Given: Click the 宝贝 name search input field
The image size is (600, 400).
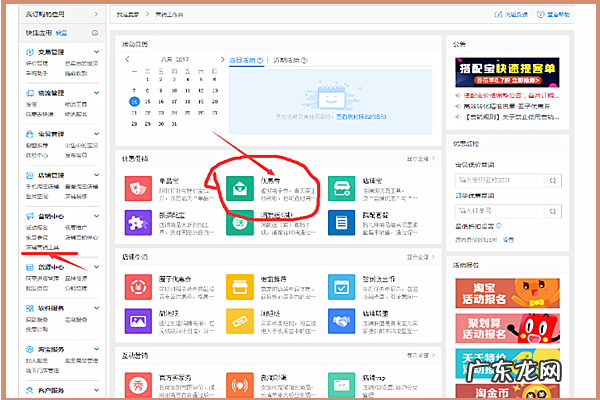Looking at the screenshot, I should click(500, 180).
